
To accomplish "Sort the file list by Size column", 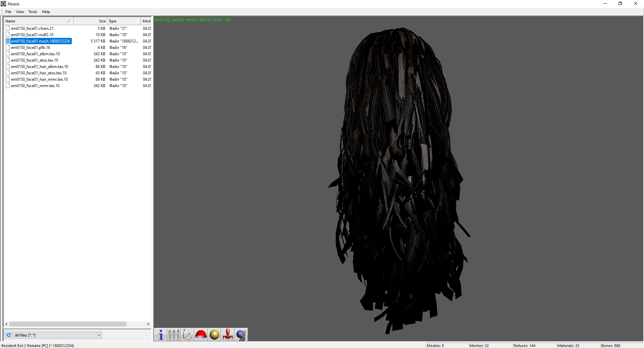I will click(x=90, y=21).
